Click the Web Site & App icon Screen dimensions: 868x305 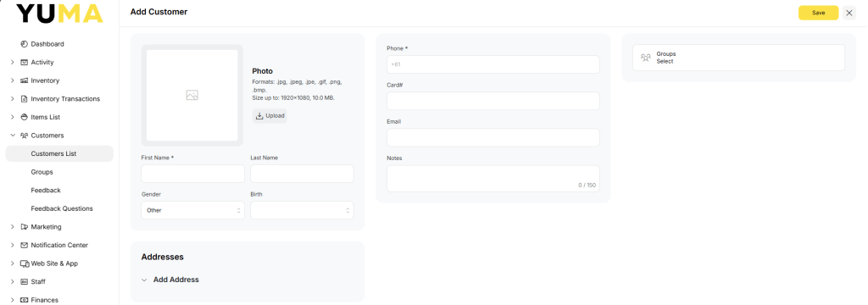tap(25, 263)
